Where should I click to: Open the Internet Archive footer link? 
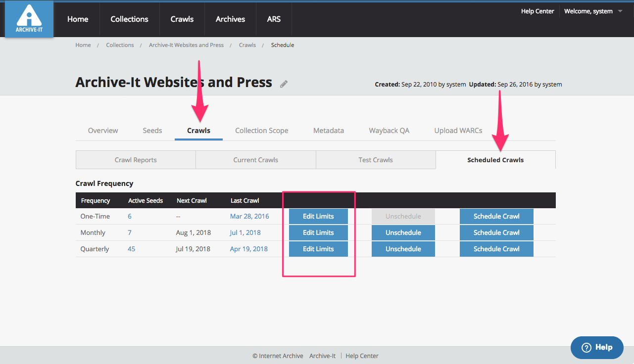click(x=281, y=356)
